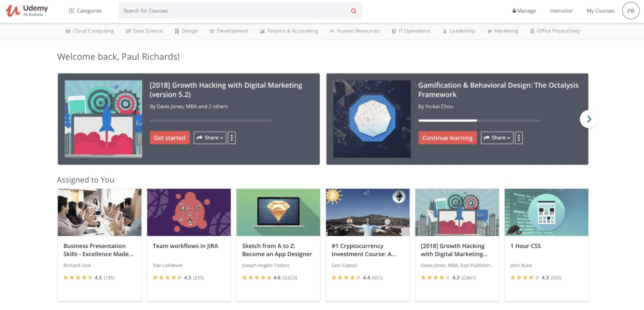Viewport: 644px width, 310px height.
Task: Click the Design category icon
Action: pyautogui.click(x=177, y=31)
